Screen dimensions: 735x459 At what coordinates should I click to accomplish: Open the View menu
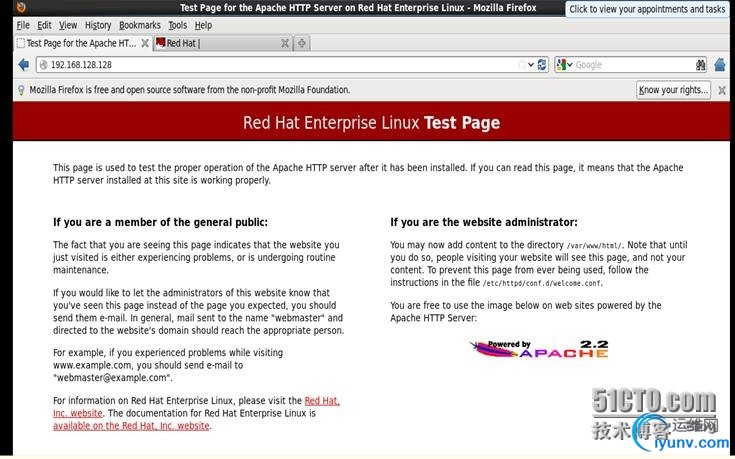(x=68, y=25)
